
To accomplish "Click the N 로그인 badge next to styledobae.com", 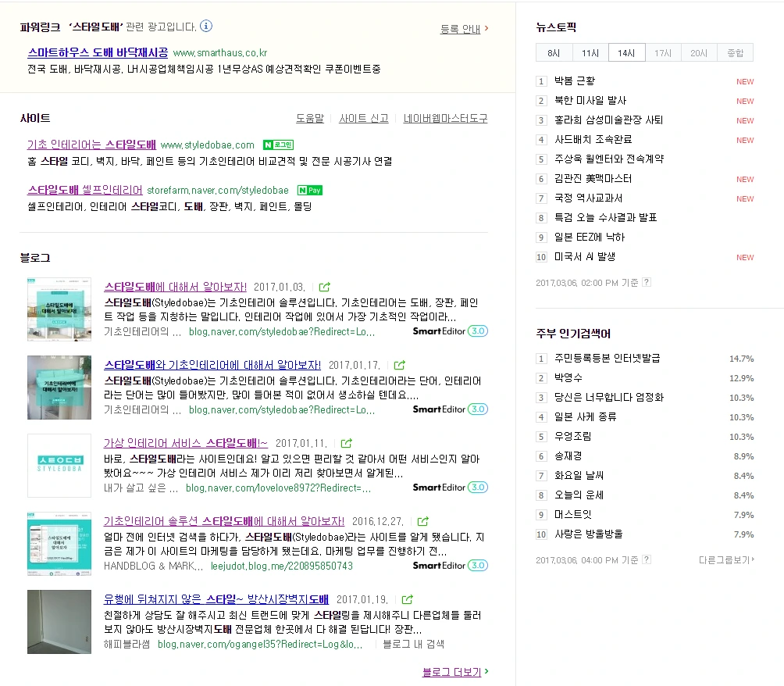I will click(x=278, y=145).
